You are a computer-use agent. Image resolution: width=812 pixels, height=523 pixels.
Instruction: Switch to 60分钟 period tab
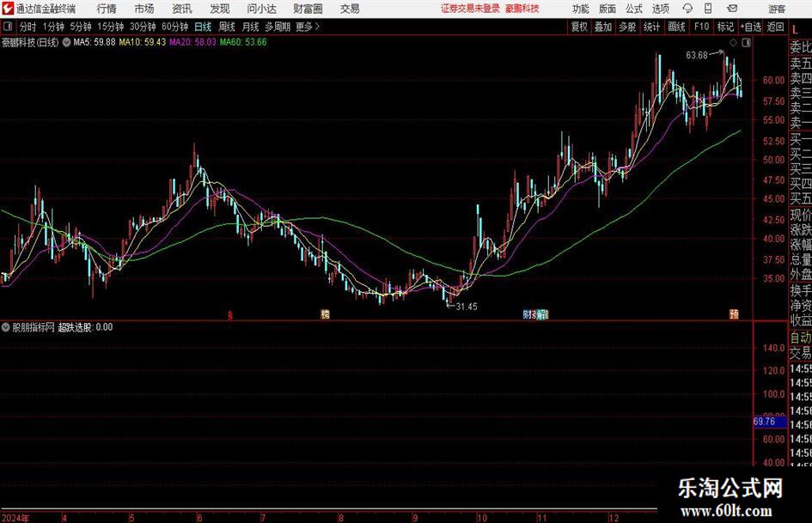175,27
